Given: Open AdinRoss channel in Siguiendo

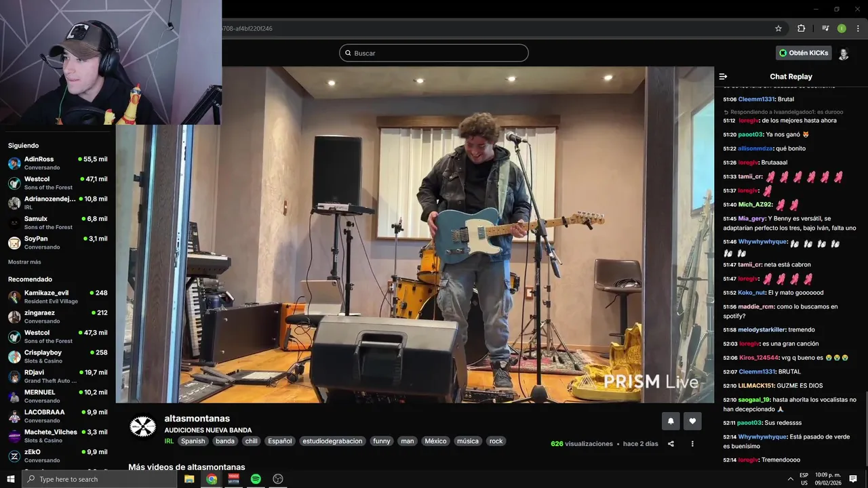Looking at the screenshot, I should (x=58, y=163).
